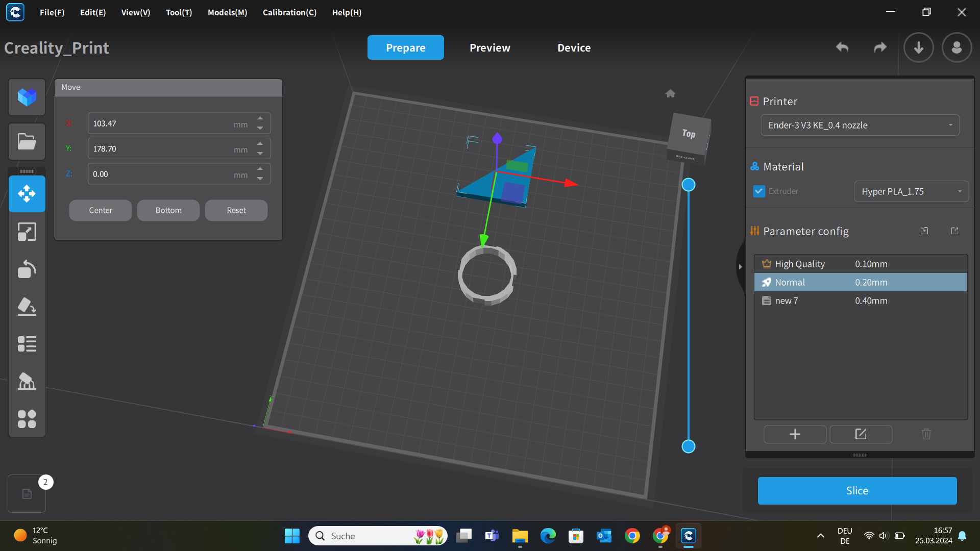This screenshot has height=551, width=980.
Task: Collapse the right panel arrow
Action: [x=740, y=267]
